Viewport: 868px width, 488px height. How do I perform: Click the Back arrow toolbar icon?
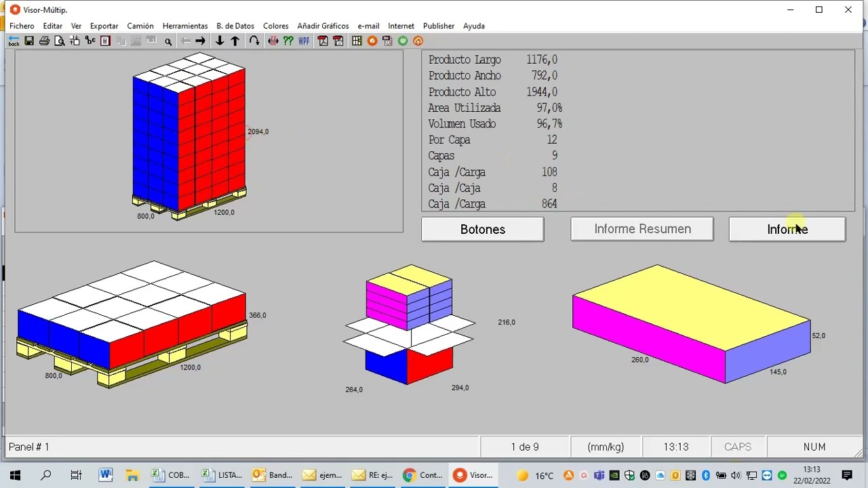(14, 41)
